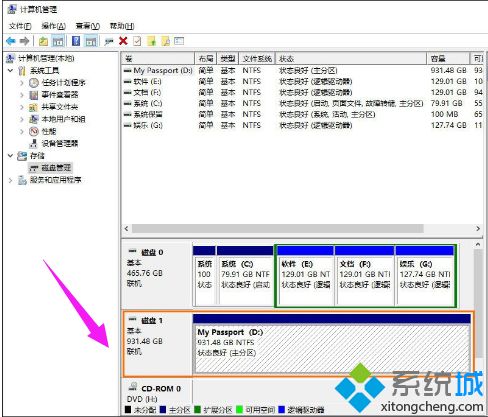The height and width of the screenshot is (417, 488).
Task: Click the blue Help question mark icon
Action: (76, 41)
